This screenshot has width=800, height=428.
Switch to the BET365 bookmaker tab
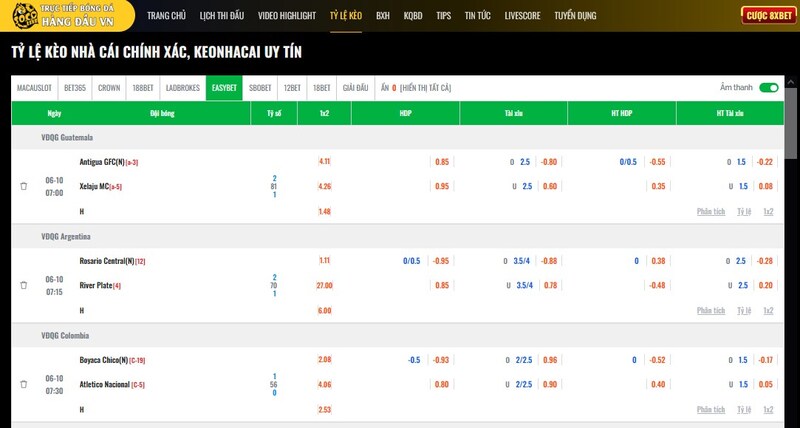(x=75, y=88)
